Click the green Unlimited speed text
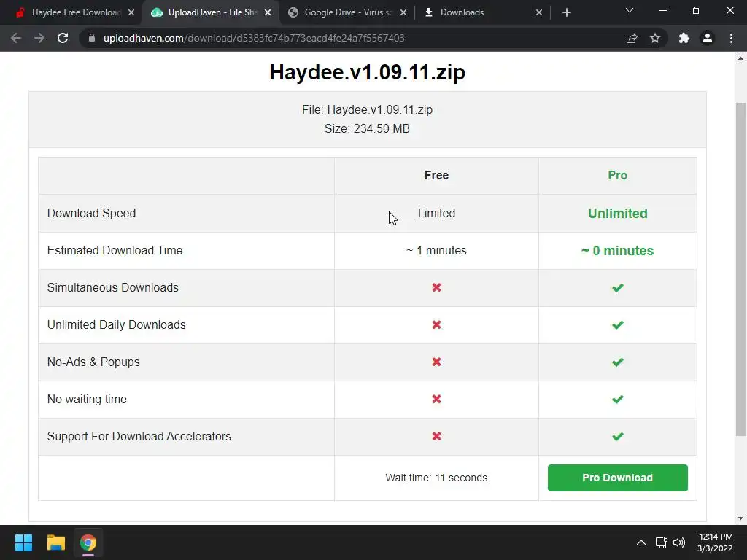This screenshot has height=560, width=747. 617,214
